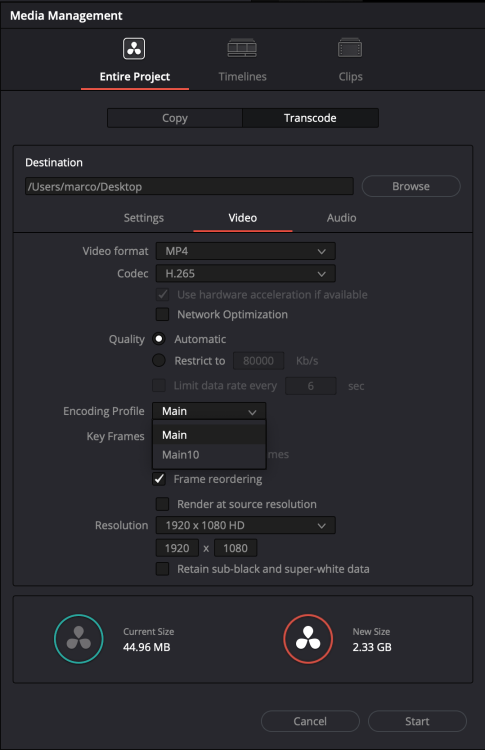Choose the Clips icon

pos(350,48)
